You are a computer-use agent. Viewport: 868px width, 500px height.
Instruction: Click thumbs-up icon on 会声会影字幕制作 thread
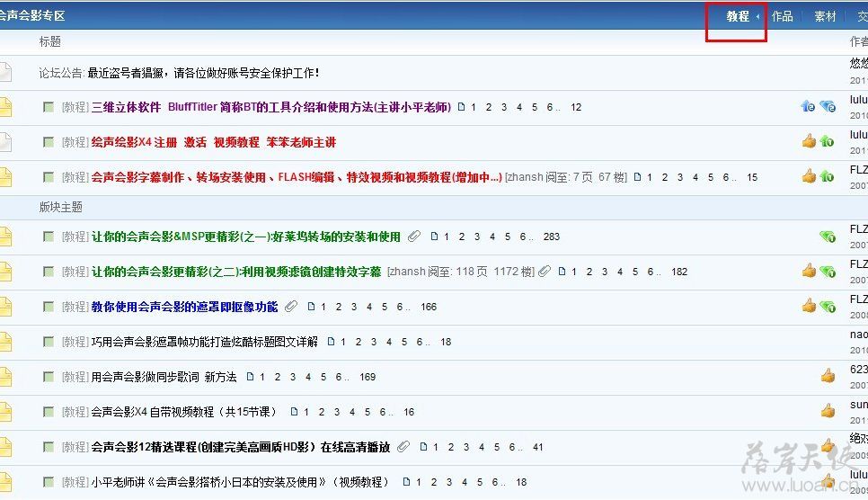(x=809, y=176)
